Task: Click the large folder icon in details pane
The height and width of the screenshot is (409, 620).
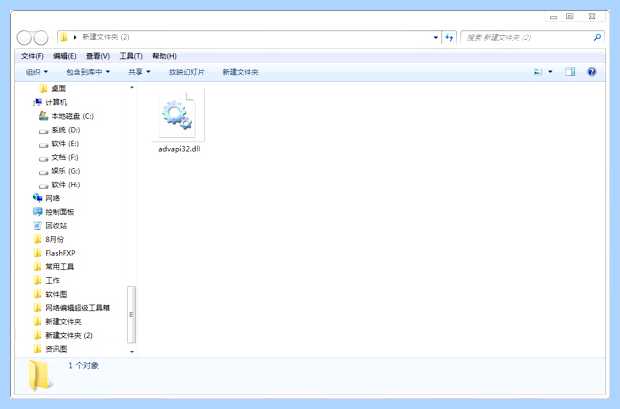Action: [x=39, y=375]
